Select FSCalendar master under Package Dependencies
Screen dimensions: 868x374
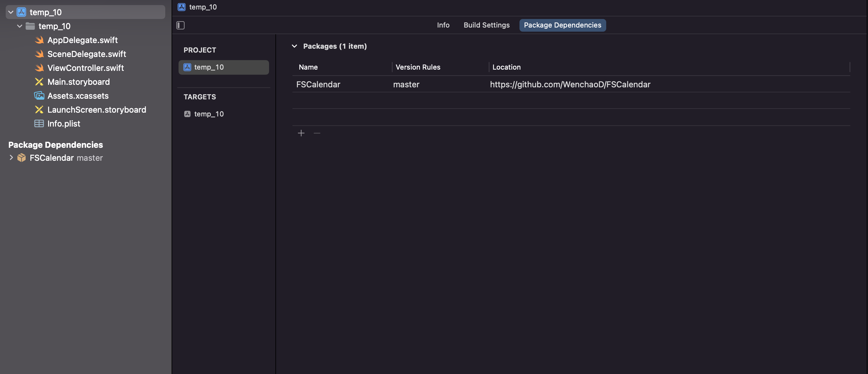(x=66, y=158)
